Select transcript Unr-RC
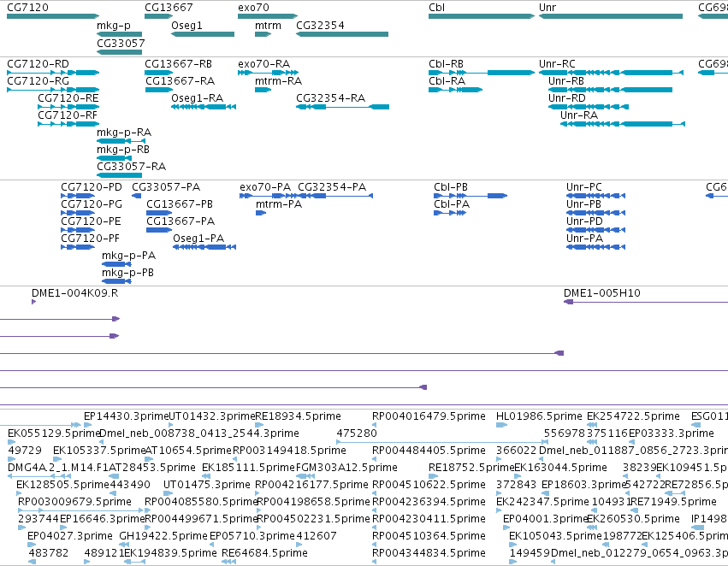 611,73
